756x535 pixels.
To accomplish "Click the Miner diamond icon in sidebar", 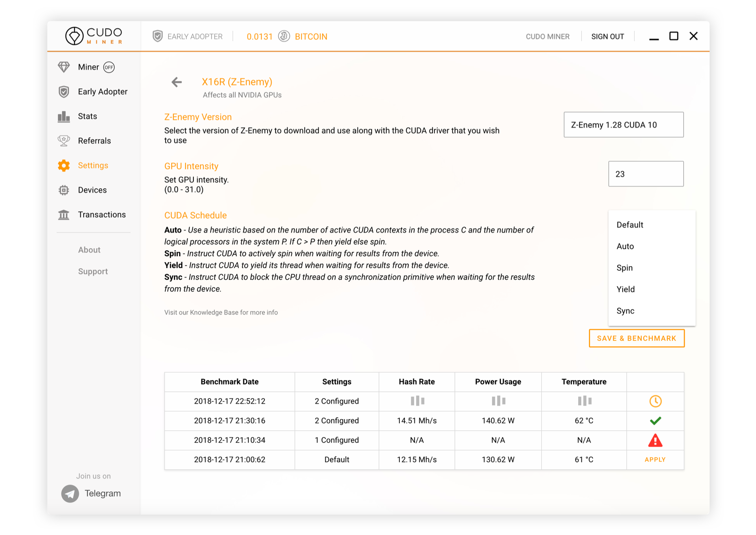I will pyautogui.click(x=64, y=67).
